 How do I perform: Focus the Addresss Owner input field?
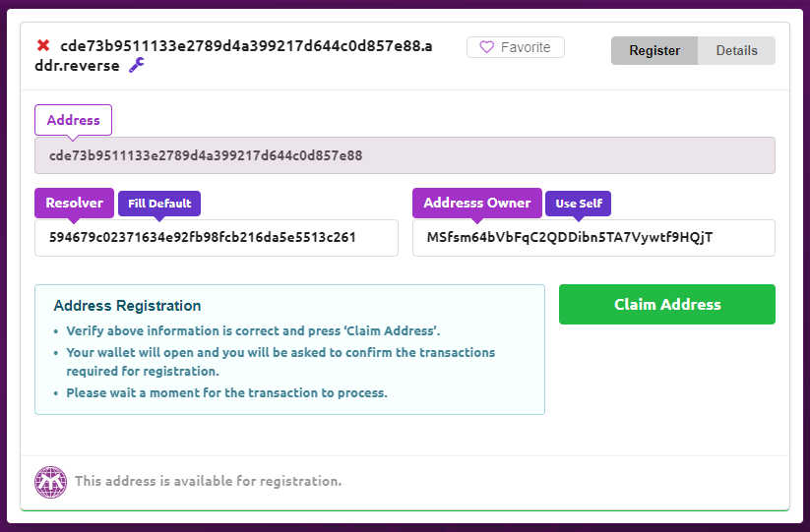click(593, 238)
